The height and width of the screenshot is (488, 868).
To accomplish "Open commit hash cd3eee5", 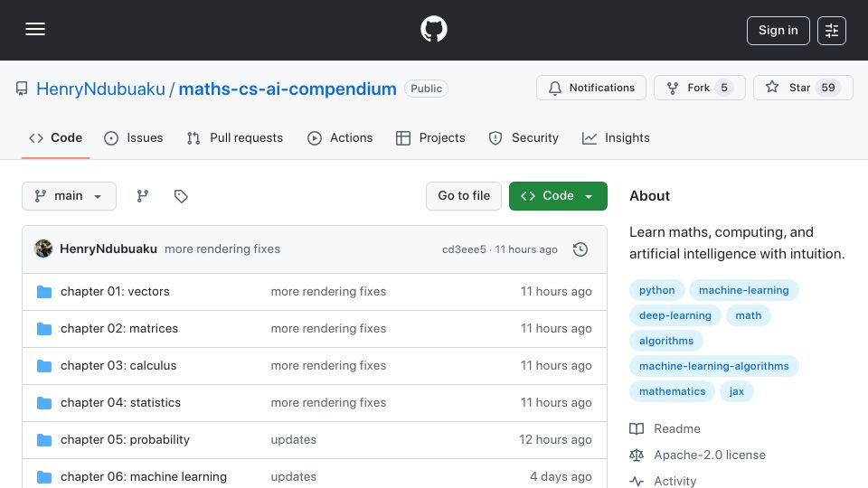I will pyautogui.click(x=464, y=249).
